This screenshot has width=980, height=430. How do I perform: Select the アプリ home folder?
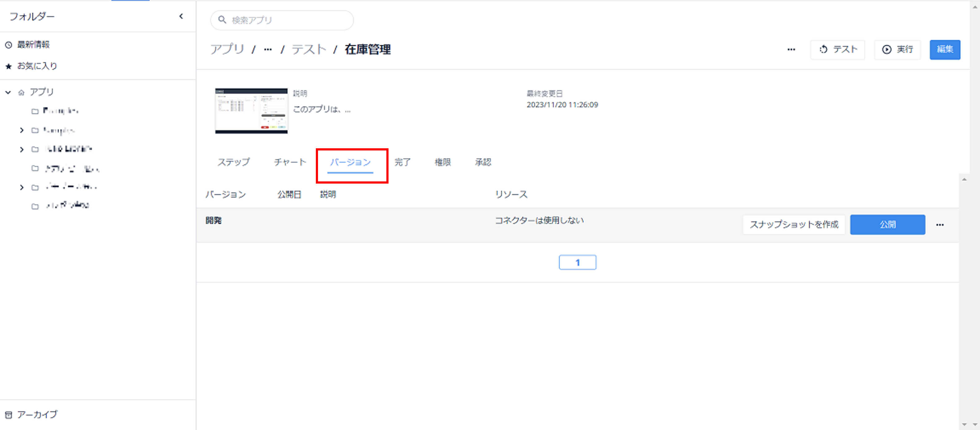click(x=41, y=92)
